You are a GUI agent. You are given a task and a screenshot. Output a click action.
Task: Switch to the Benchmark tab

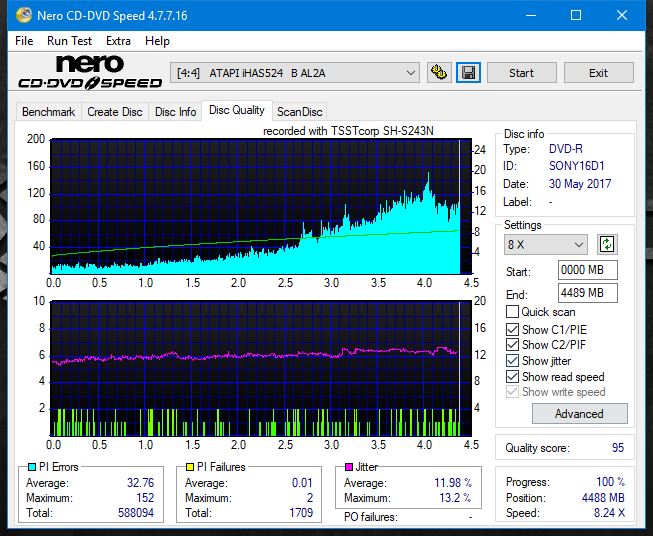49,112
